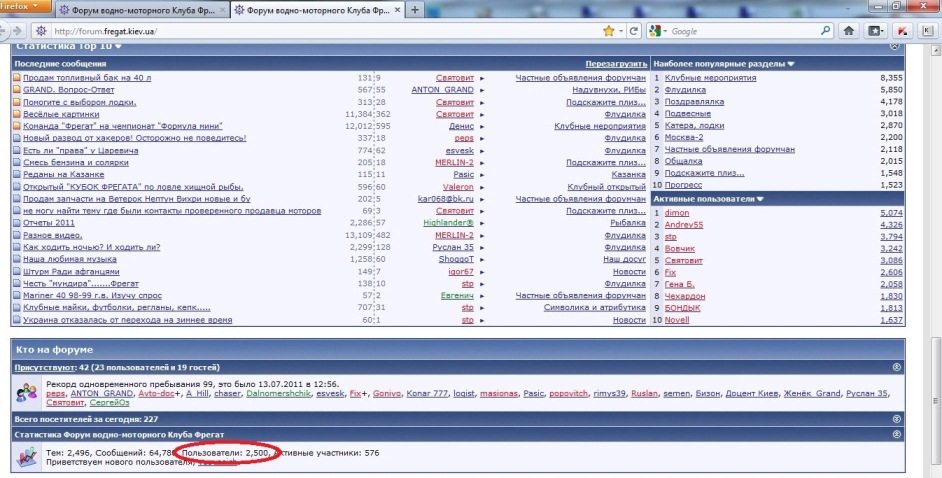Open user profile ANTON_GRAND in last posts
This screenshot has width=942, height=478.
coord(442,90)
